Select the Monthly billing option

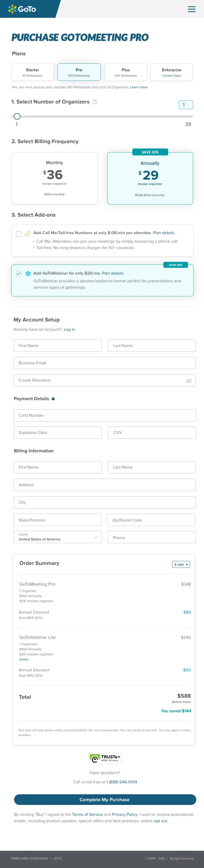point(54,178)
